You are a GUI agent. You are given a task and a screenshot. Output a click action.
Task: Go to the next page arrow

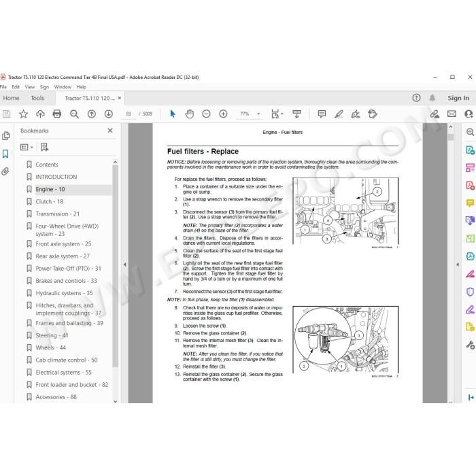tap(108, 114)
